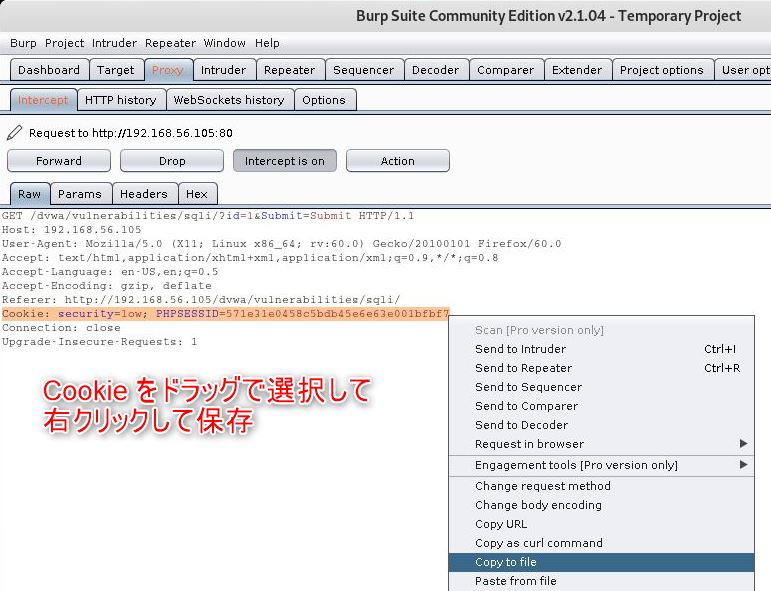
Task: Open the Burp menu
Action: tap(23, 43)
